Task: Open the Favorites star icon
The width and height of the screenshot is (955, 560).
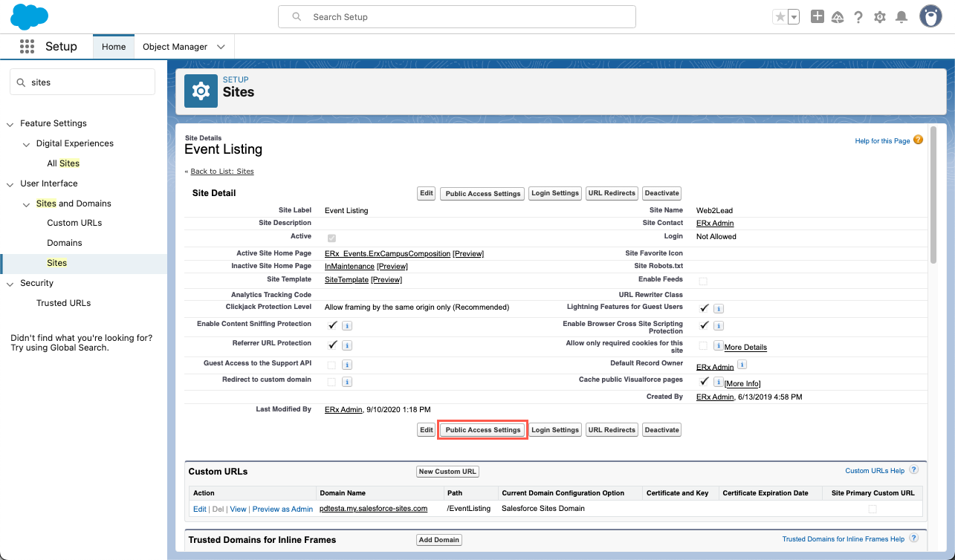Action: [x=780, y=17]
